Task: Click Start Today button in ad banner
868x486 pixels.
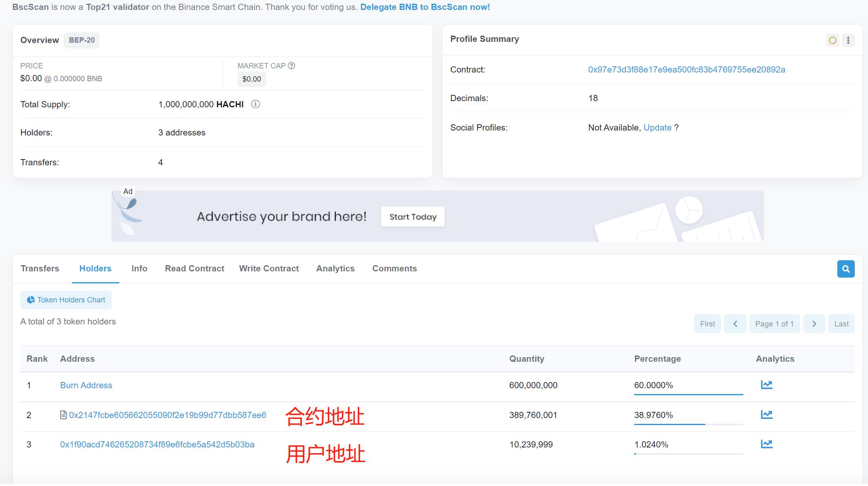Action: [413, 217]
